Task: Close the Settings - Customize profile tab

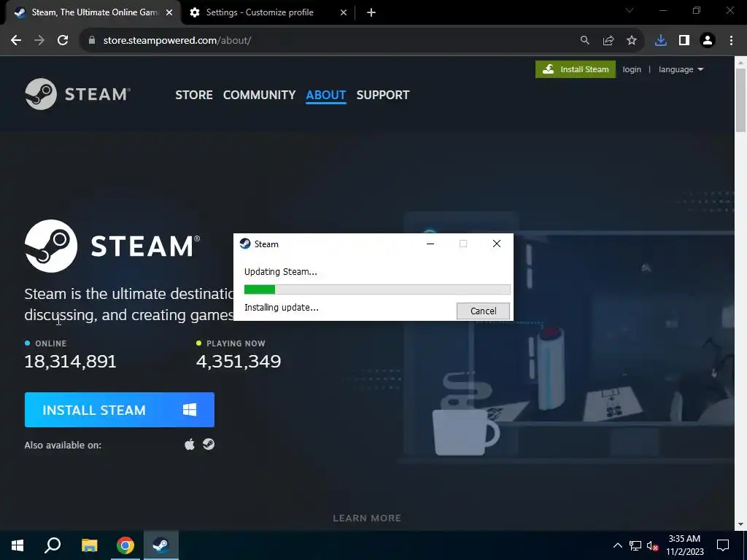Action: [344, 13]
